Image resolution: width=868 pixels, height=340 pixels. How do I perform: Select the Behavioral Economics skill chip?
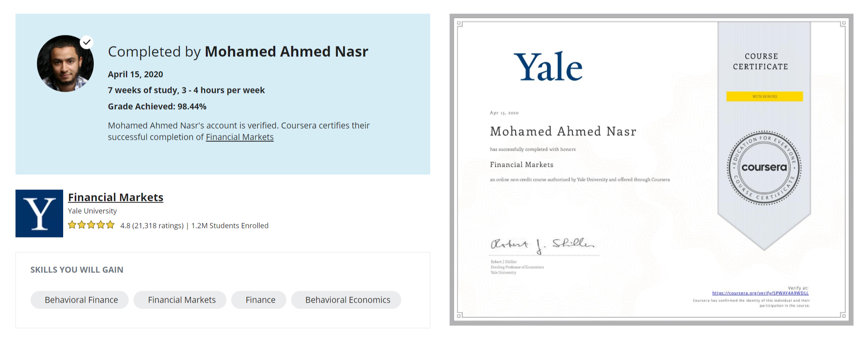(x=348, y=300)
